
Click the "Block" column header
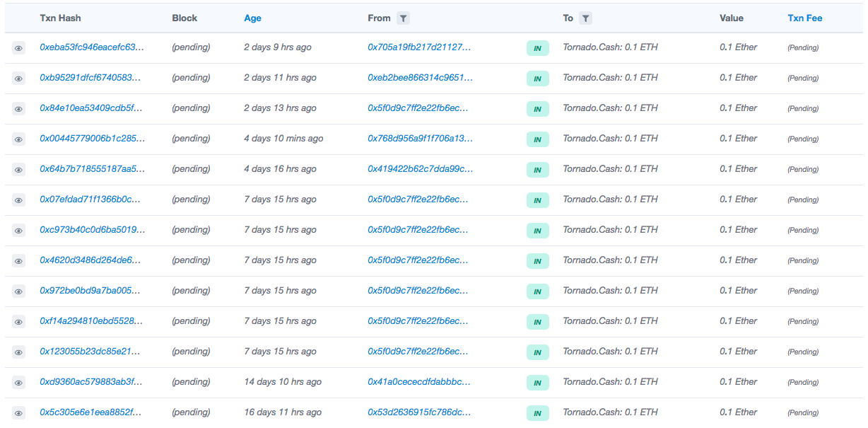click(184, 18)
